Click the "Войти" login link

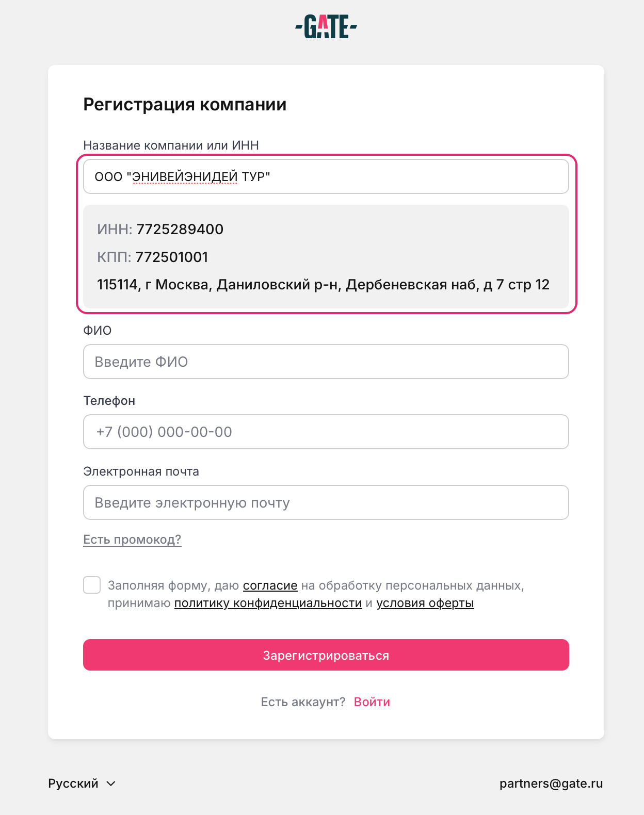click(372, 702)
